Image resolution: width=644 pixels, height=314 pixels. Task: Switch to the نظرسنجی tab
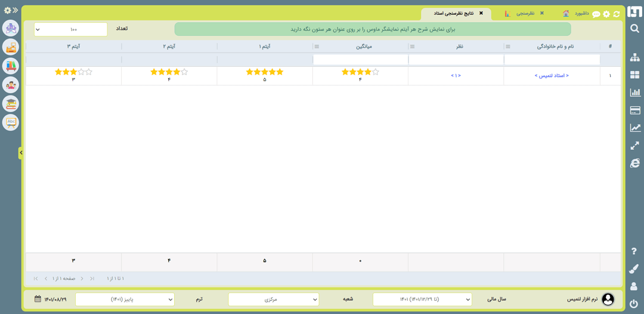525,14
